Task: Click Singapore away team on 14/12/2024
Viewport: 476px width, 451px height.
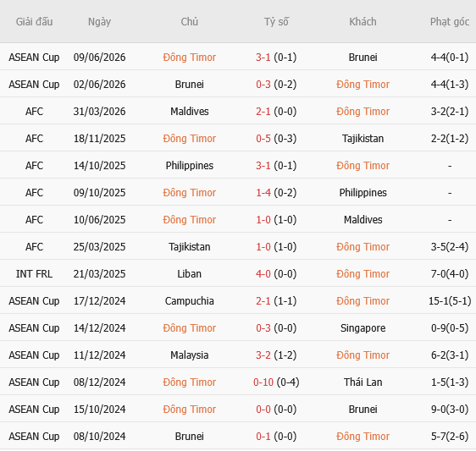Action: click(363, 328)
